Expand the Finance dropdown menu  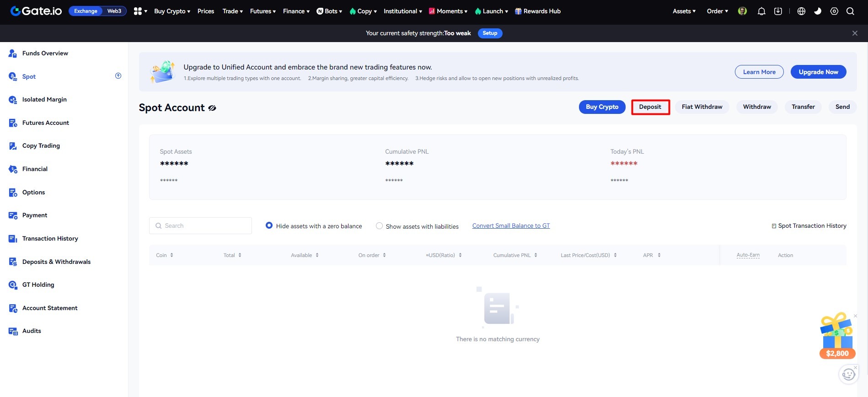tap(296, 11)
